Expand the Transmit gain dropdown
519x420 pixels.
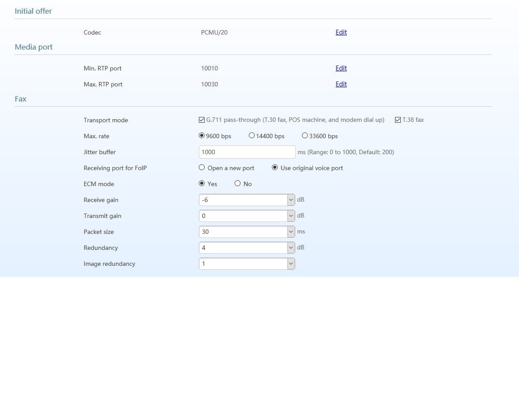click(247, 216)
